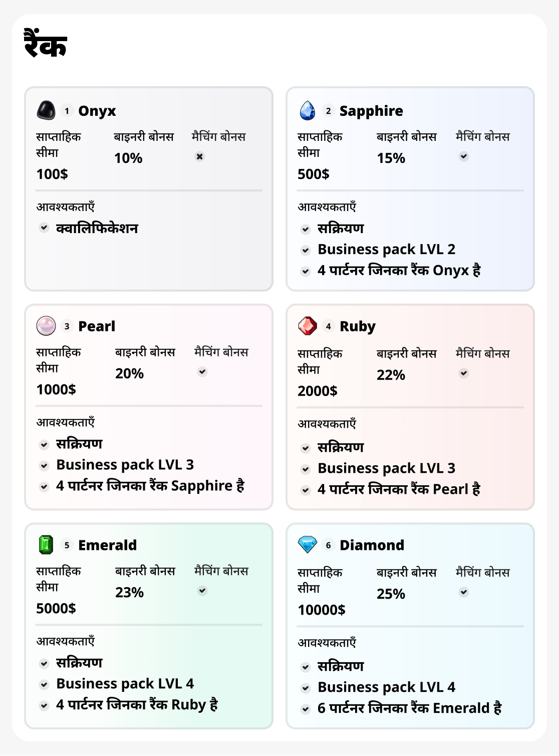Click the check beside '4 पार्टनर जिनका रैंक Ruby है'
559x756 pixels.
[44, 705]
